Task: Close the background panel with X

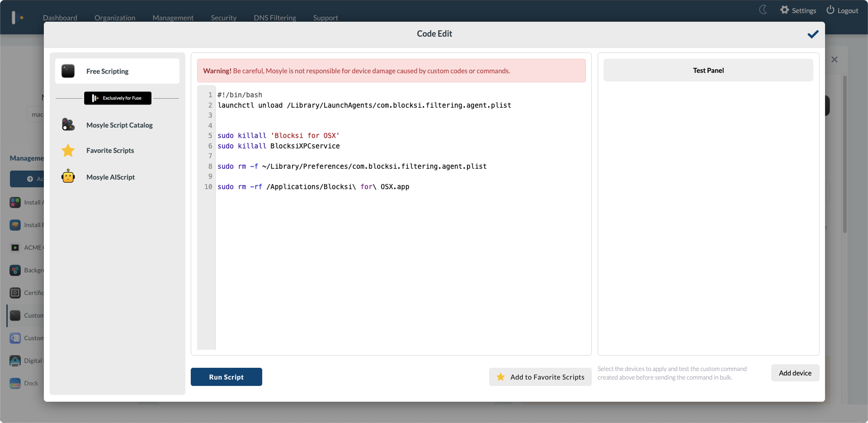Action: click(835, 60)
